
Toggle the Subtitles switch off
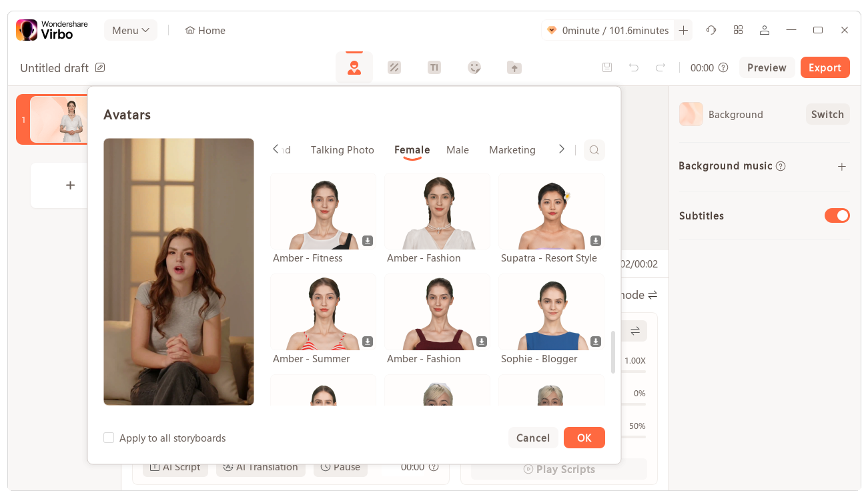coord(837,215)
